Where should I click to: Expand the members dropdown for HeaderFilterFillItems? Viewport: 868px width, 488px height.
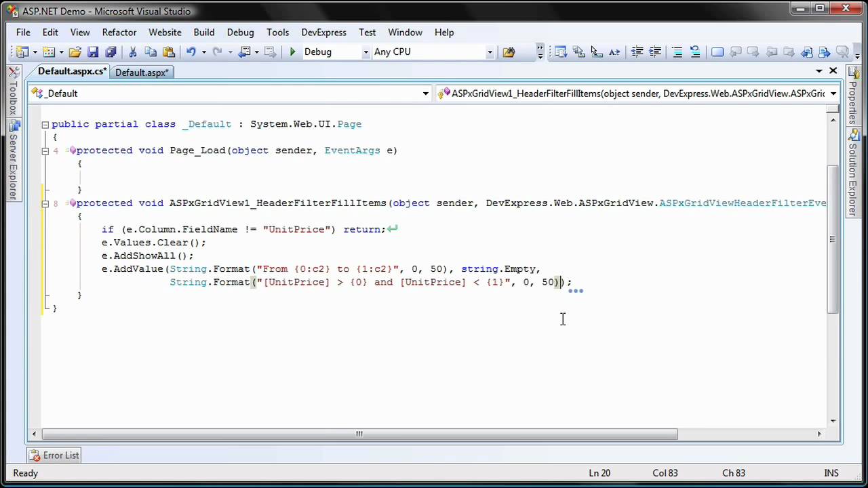tap(833, 94)
